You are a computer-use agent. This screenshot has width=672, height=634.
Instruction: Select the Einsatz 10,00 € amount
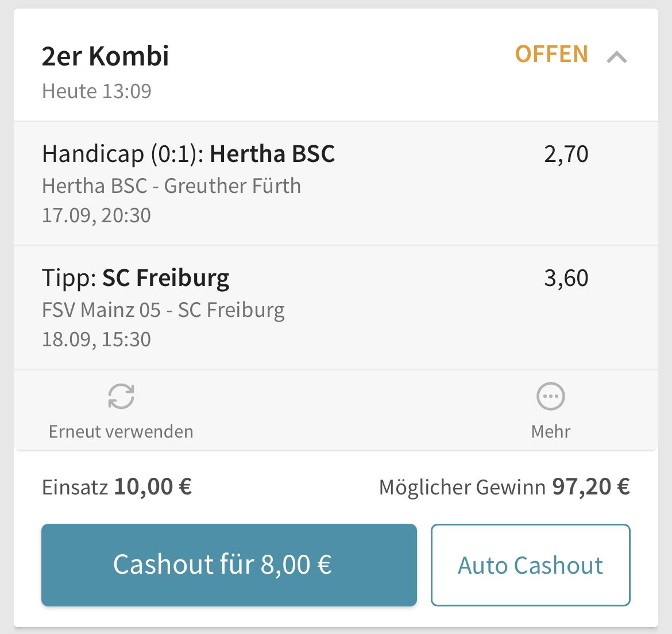pos(117,487)
